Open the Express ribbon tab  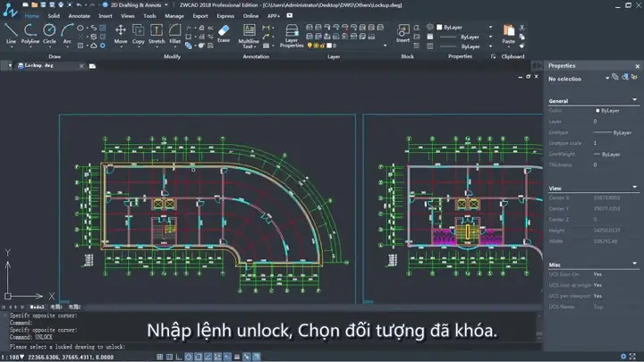(x=225, y=16)
